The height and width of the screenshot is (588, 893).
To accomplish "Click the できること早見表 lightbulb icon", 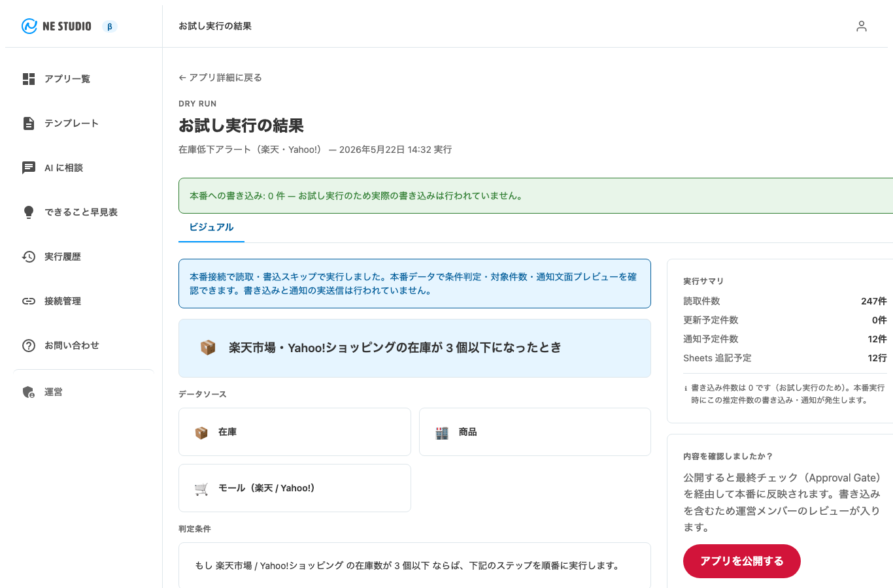I will (x=29, y=212).
